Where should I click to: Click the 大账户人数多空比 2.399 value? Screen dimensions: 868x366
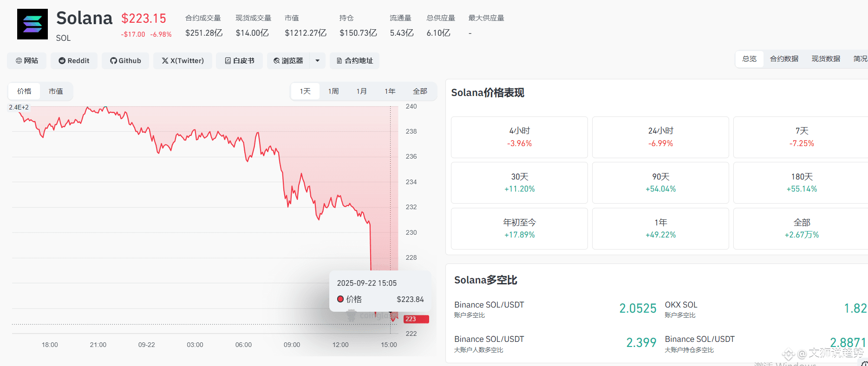[x=641, y=343]
